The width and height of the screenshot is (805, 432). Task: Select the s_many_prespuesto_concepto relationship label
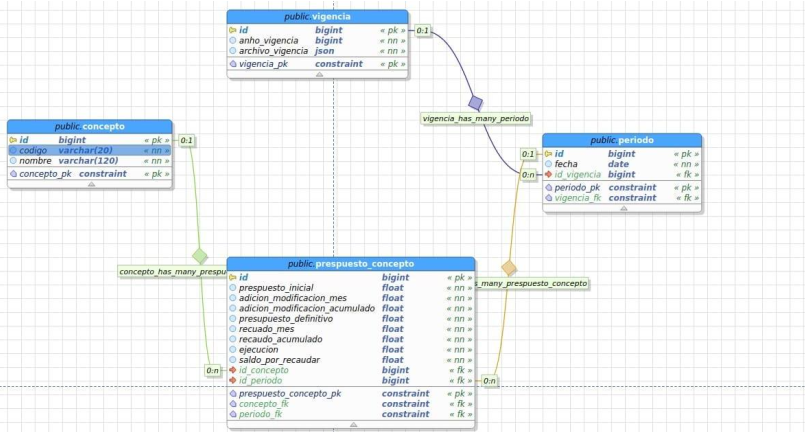[x=531, y=283]
